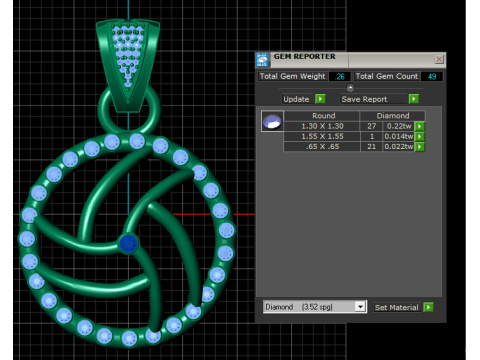Click green arrow for .65 X .65 row
Viewport: 480px width, 360px height.
pos(420,147)
